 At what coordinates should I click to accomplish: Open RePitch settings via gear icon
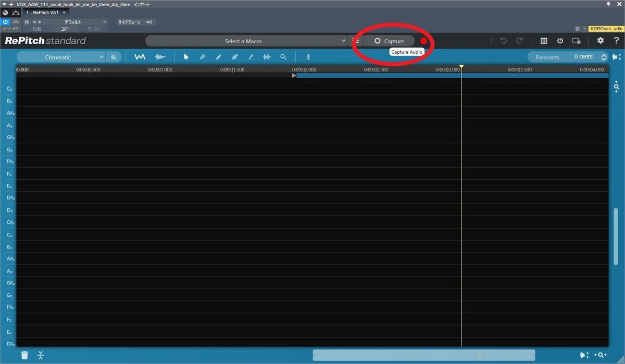click(600, 41)
